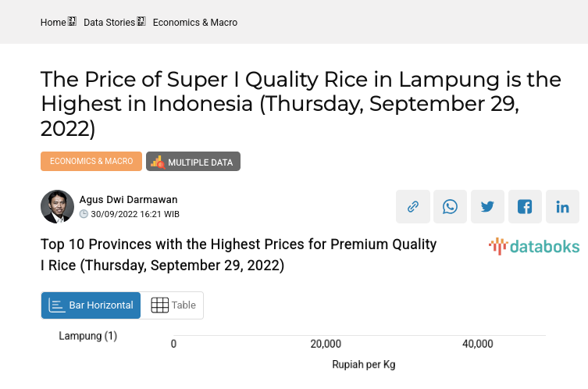Click the Lampung (1) chart label
Image resolution: width=588 pixels, height=389 pixels.
click(x=88, y=336)
